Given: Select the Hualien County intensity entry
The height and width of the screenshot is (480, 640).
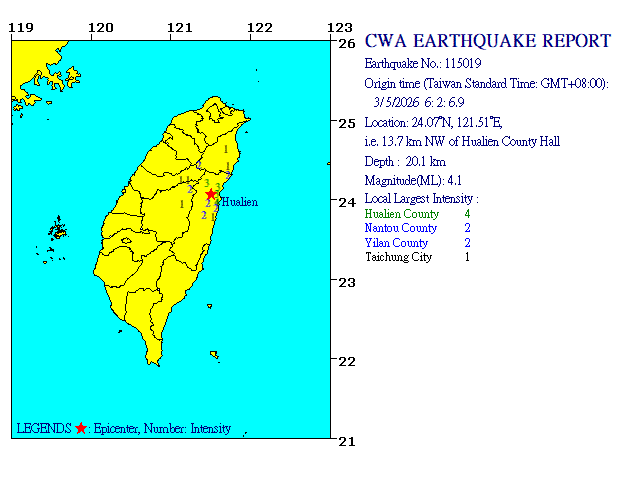Looking at the screenshot, I should (417, 214).
